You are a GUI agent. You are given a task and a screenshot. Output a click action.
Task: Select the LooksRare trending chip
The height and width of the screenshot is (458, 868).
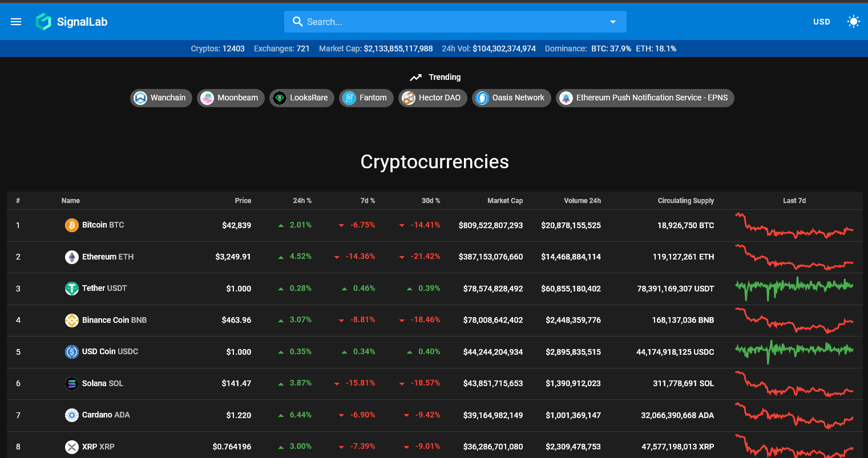[302, 98]
